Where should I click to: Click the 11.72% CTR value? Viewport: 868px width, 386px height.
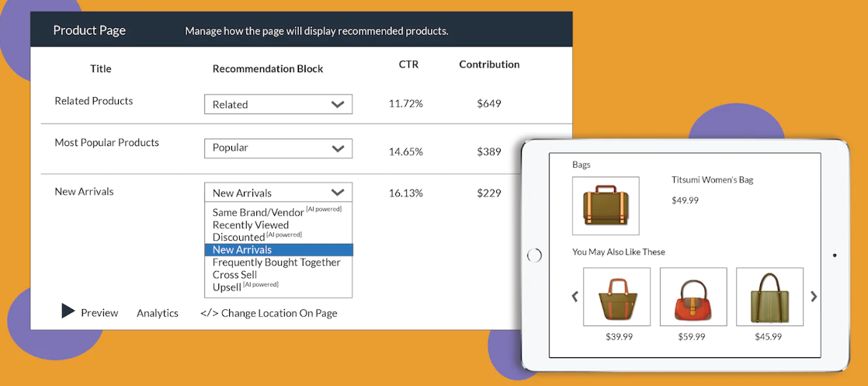click(406, 103)
